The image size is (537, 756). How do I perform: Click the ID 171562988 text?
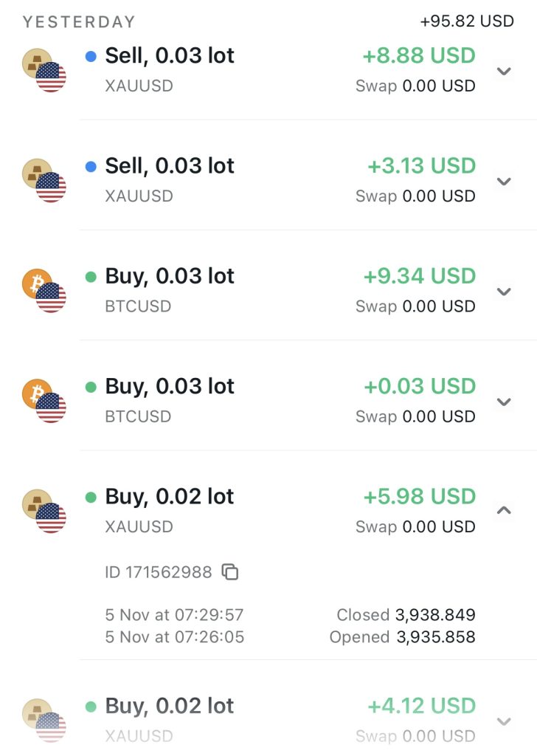pos(159,572)
